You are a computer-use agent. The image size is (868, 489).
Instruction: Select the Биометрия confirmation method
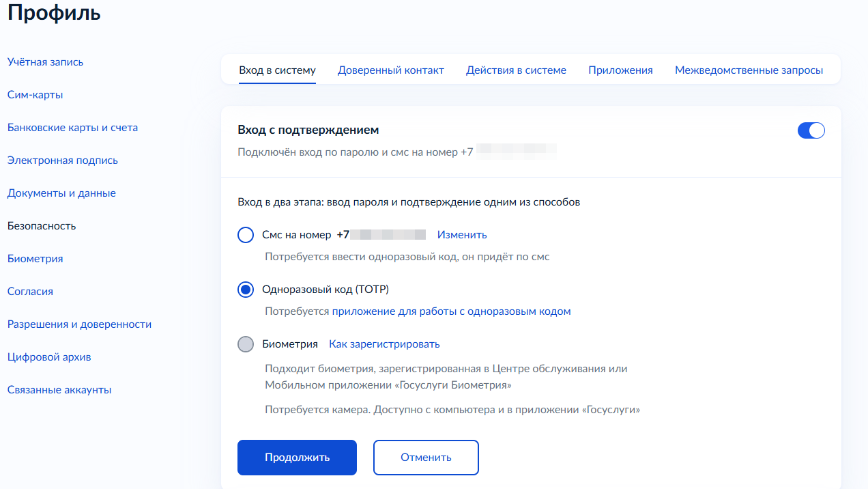click(x=246, y=344)
